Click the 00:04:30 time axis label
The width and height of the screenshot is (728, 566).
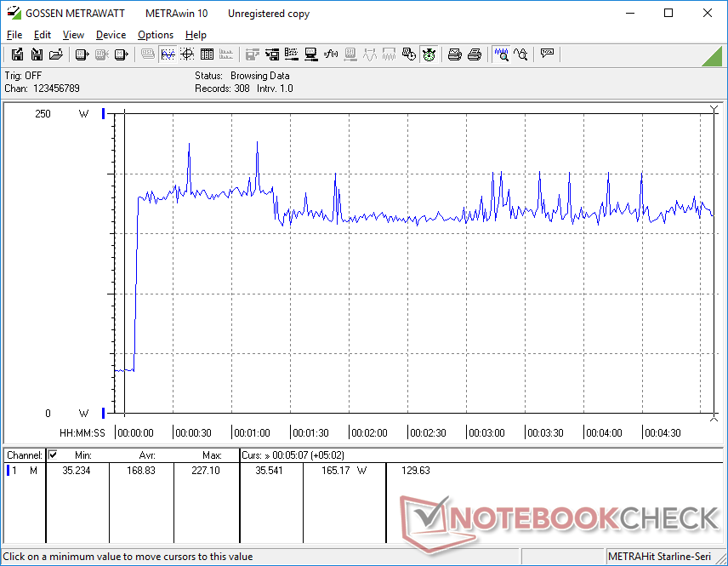pyautogui.click(x=663, y=433)
